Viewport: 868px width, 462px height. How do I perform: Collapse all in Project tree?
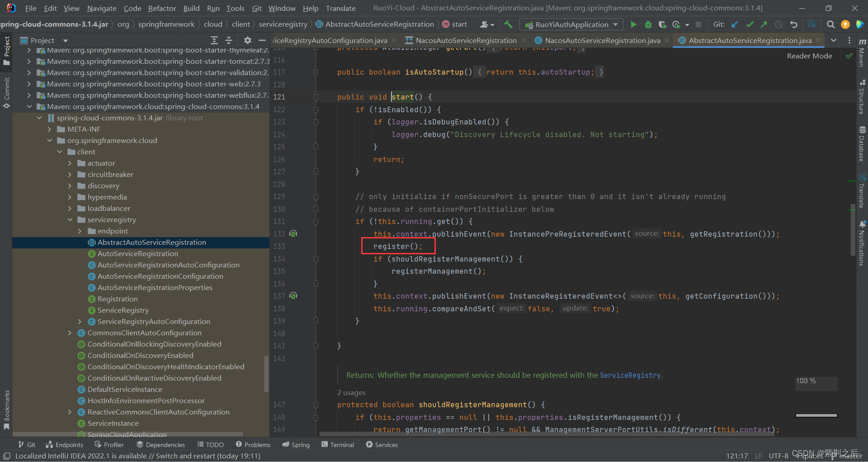(x=229, y=40)
